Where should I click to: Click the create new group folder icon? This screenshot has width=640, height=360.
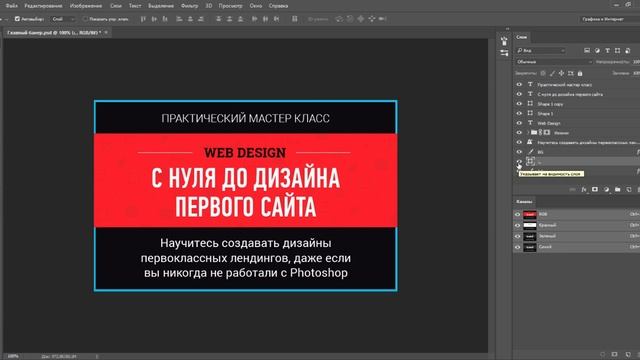coord(618,189)
